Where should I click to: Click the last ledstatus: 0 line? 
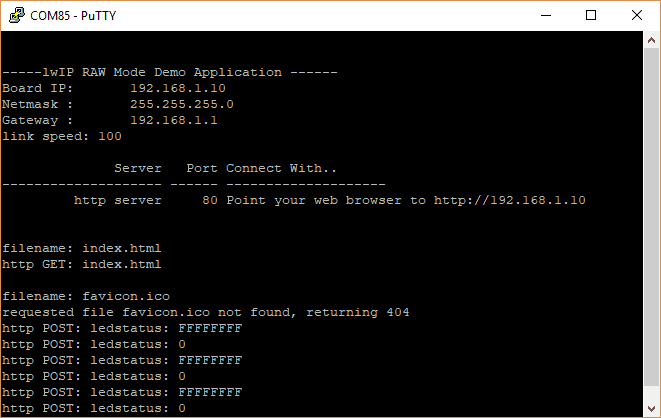coord(94,408)
